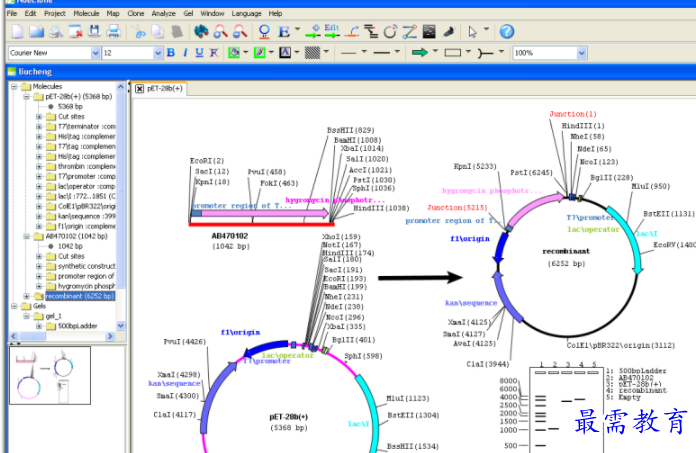The image size is (696, 453).
Task: Expand the Cut sites folder under pET-28b(+)
Action: [x=39, y=116]
